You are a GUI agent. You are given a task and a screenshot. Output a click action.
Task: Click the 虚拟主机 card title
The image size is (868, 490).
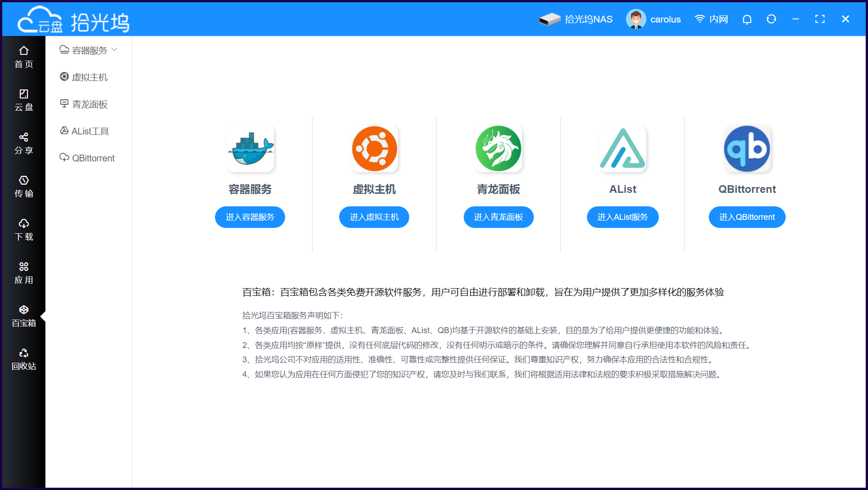click(375, 189)
